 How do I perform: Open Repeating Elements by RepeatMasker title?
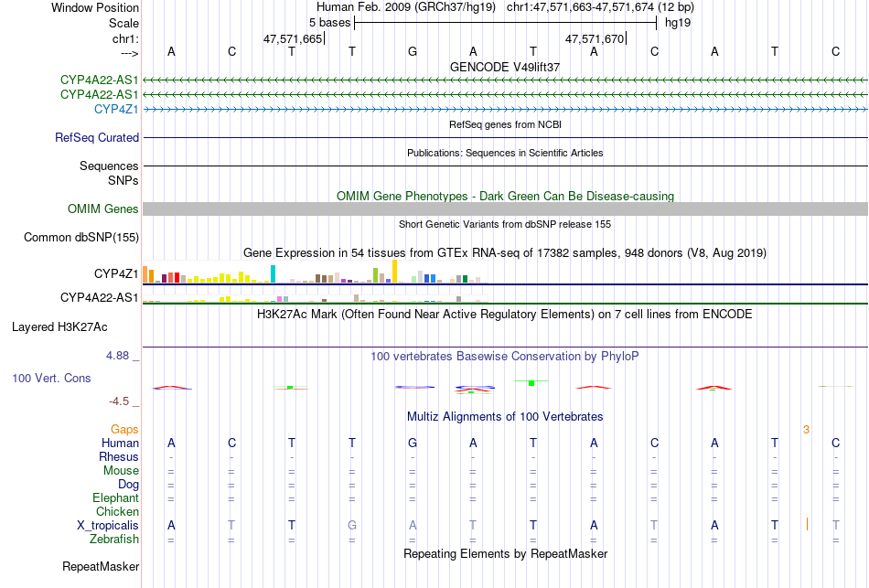(505, 554)
